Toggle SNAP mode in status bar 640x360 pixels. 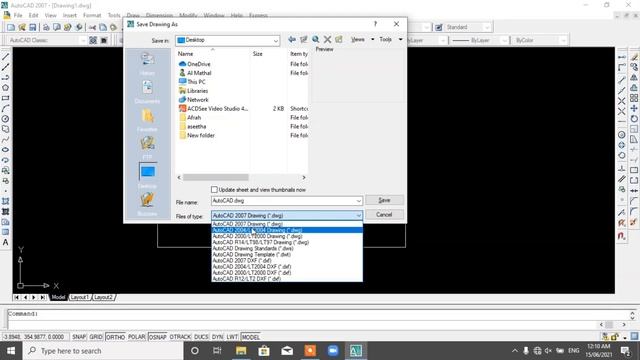(79, 337)
